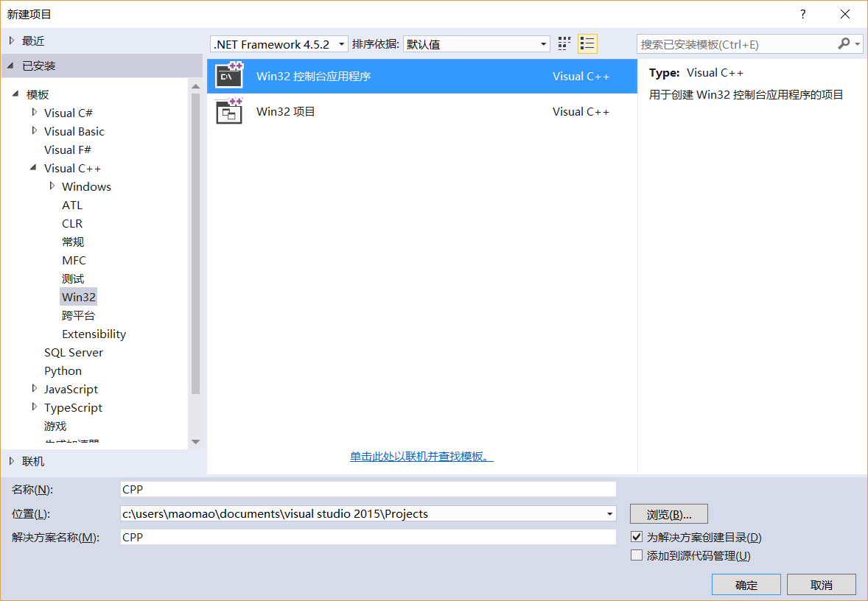Switch to small icons view
Screen dimensions: 868x601
pyautogui.click(x=564, y=43)
